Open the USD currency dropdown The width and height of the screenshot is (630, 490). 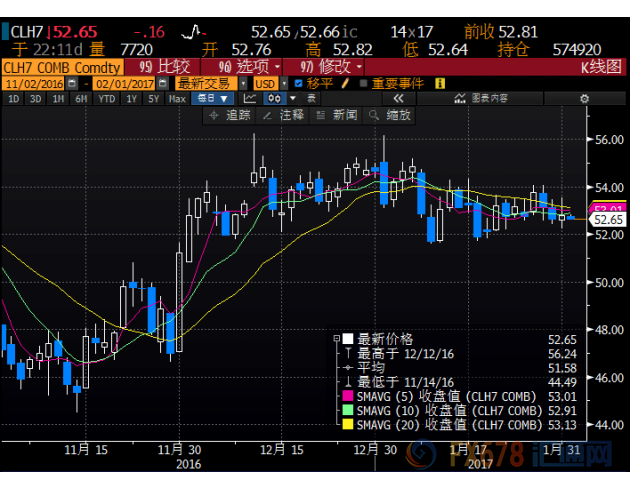pos(271,84)
